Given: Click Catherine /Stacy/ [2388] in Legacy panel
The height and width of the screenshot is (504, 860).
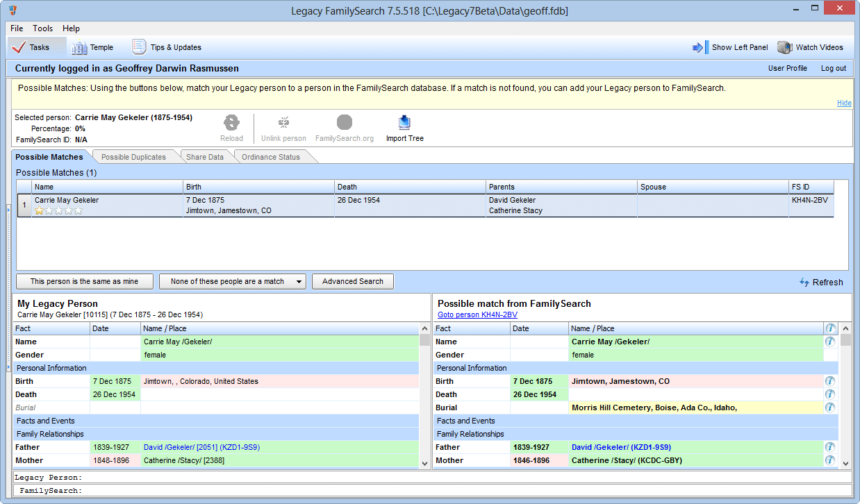Looking at the screenshot, I should coord(183,460).
